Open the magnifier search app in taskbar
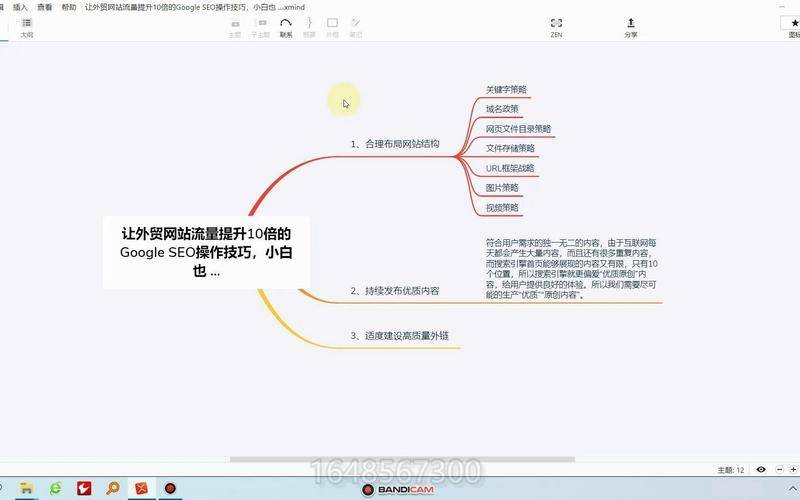The width and height of the screenshot is (800, 500). click(113, 488)
